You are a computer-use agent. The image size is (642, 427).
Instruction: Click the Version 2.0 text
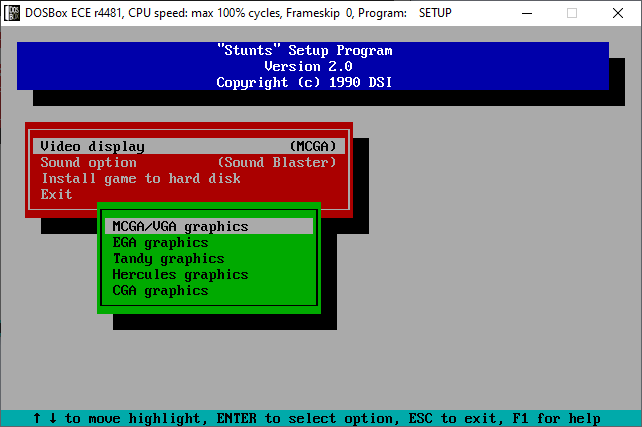pyautogui.click(x=308, y=66)
